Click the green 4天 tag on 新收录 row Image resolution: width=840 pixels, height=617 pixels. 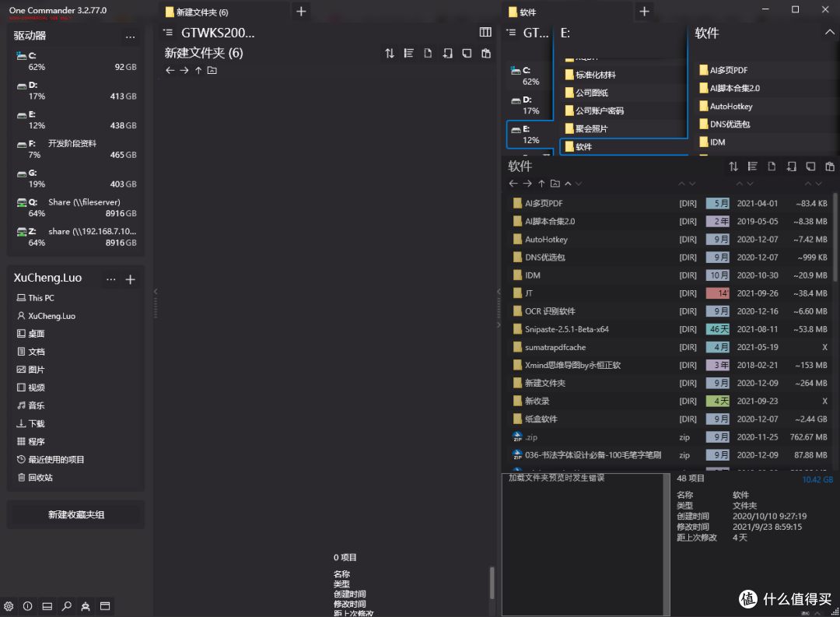click(x=718, y=401)
